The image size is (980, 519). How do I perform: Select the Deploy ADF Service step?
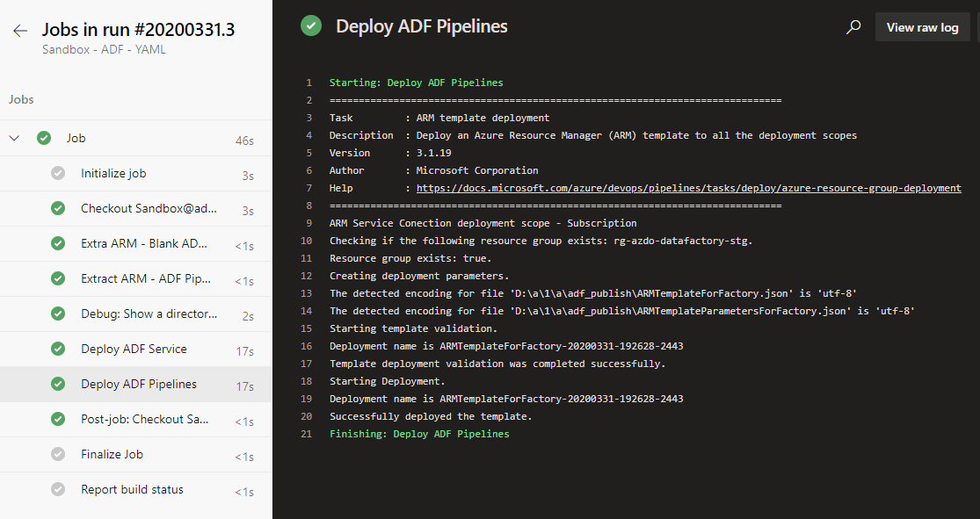136,349
